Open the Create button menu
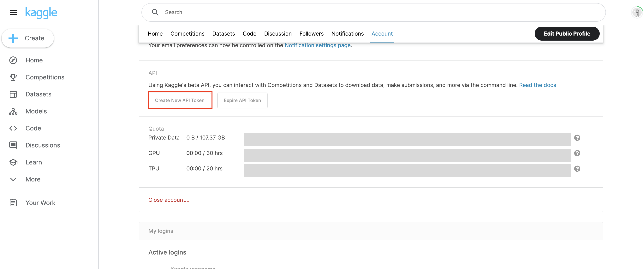Screen dimensions: 644x269 tap(28, 38)
